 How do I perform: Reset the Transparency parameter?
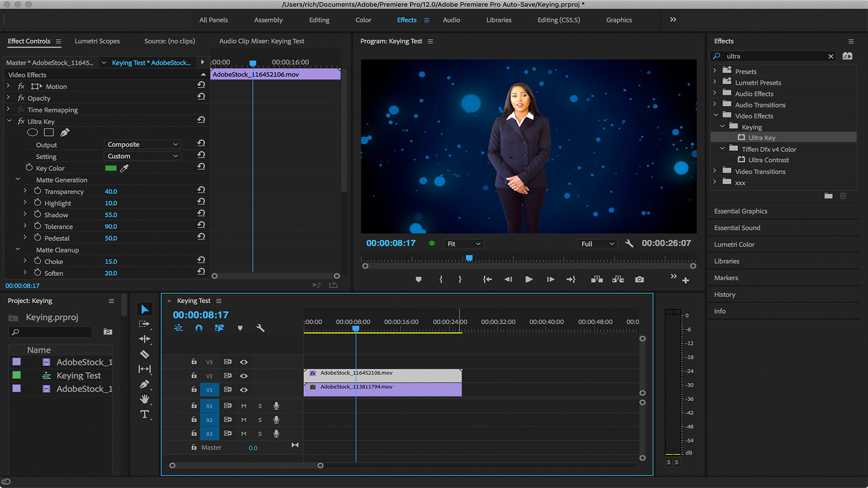click(x=201, y=189)
